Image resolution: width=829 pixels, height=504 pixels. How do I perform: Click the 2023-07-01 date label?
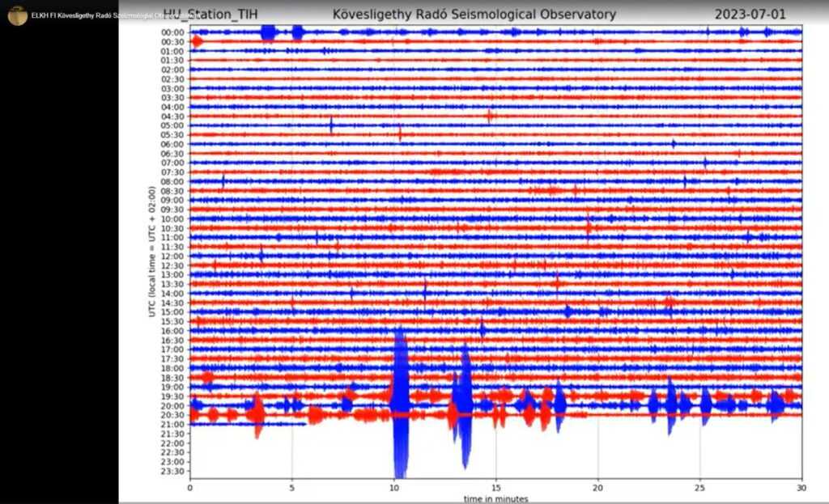click(x=750, y=15)
